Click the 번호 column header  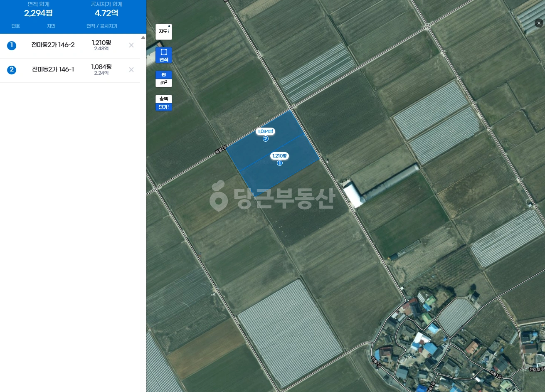16,26
